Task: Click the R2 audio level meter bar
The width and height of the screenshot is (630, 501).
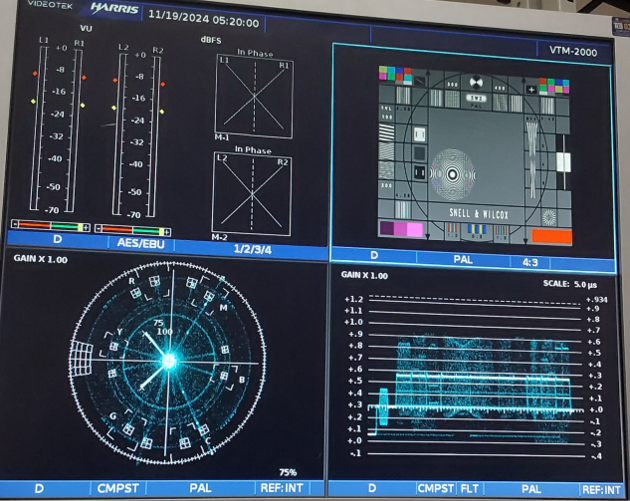Action: point(153,137)
